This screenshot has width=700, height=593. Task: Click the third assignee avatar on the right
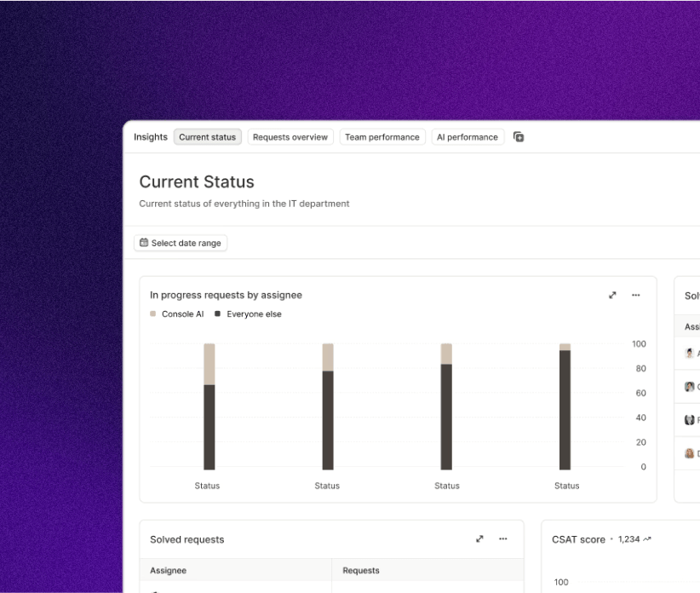689,420
